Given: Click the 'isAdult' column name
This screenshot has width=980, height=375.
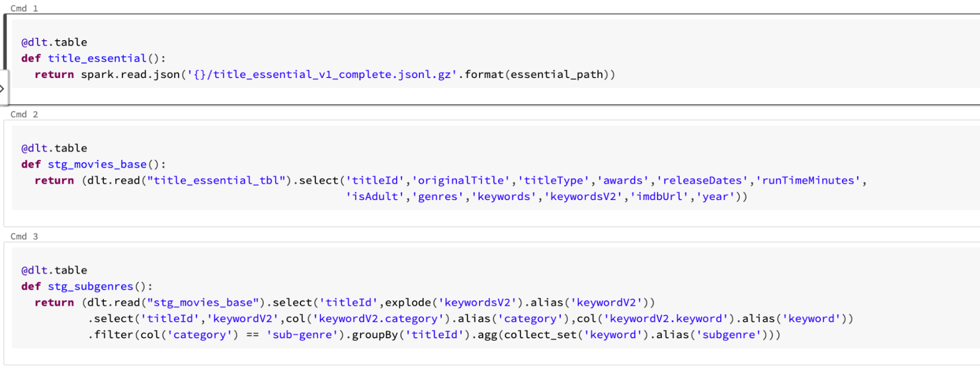Looking at the screenshot, I should [375, 197].
